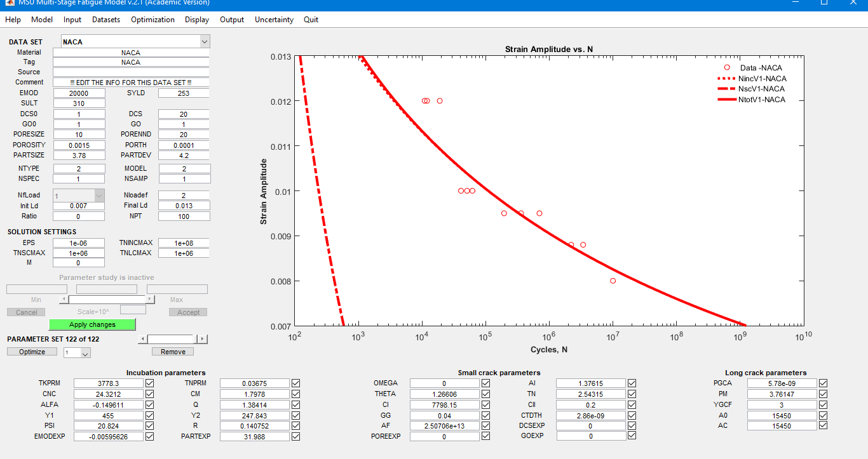This screenshot has width=868, height=459.
Task: Open the Uncertainty menu
Action: [x=274, y=20]
